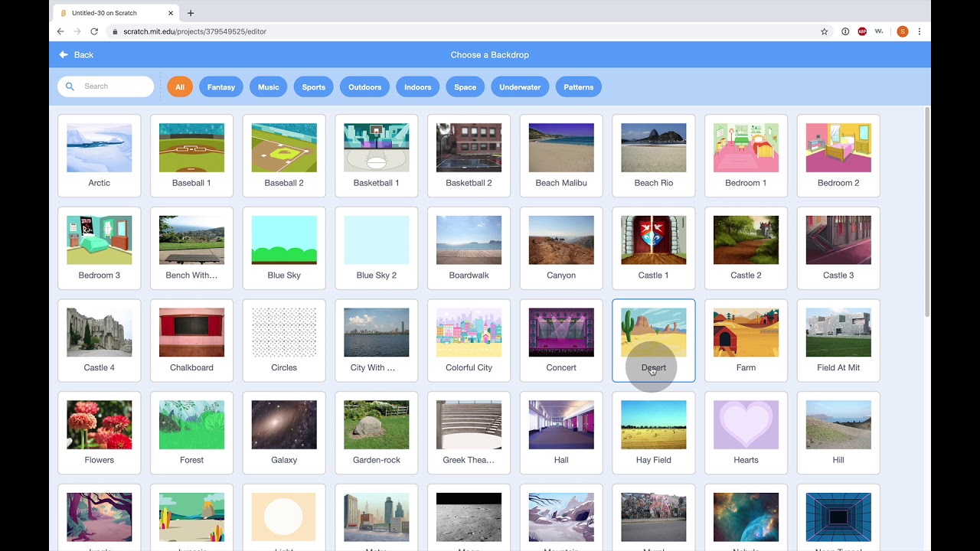Screen dimensions: 980x551
Task: Filter backdrops by Patterns
Action: pos(579,86)
